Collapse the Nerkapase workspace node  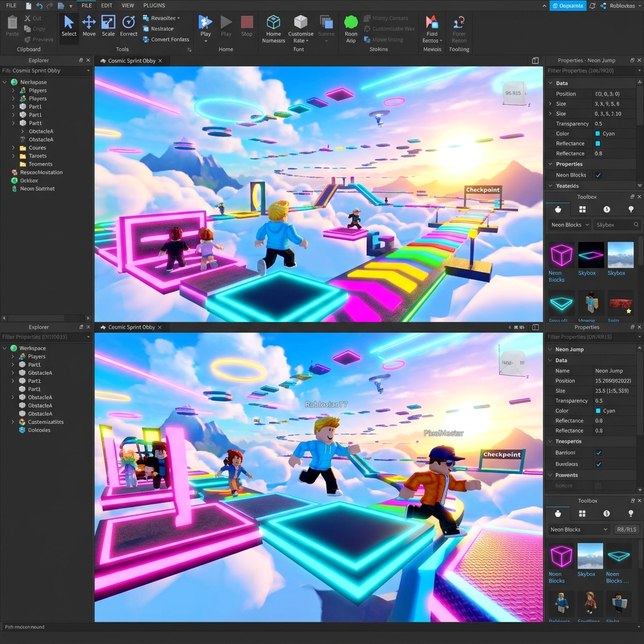[x=4, y=82]
